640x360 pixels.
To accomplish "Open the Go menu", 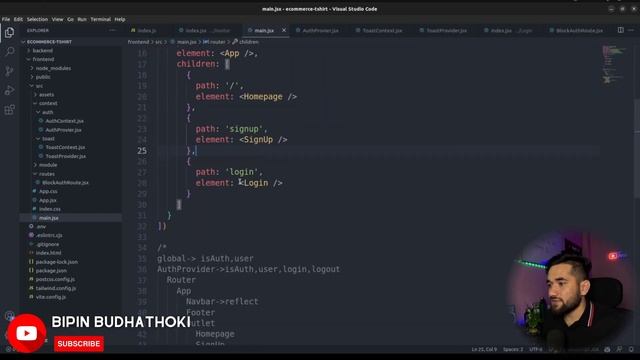I will point(71,19).
